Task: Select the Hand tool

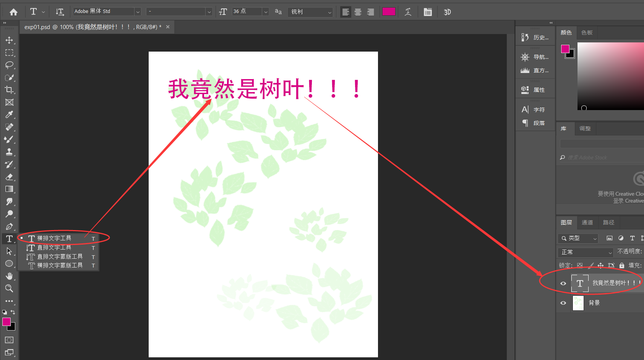Action: pos(9,276)
